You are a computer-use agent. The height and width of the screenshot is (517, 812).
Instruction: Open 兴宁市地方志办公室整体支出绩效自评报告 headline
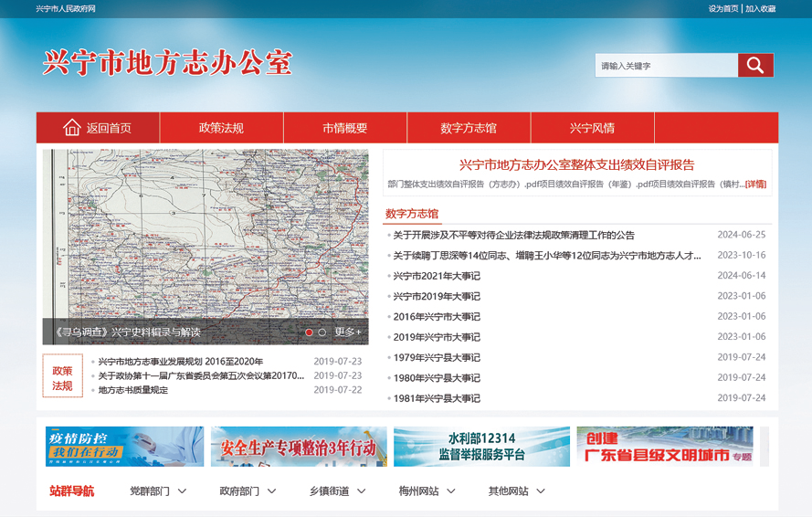point(577,165)
